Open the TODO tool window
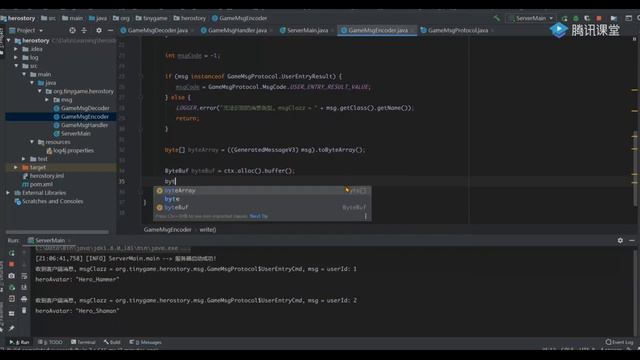 pos(50,342)
